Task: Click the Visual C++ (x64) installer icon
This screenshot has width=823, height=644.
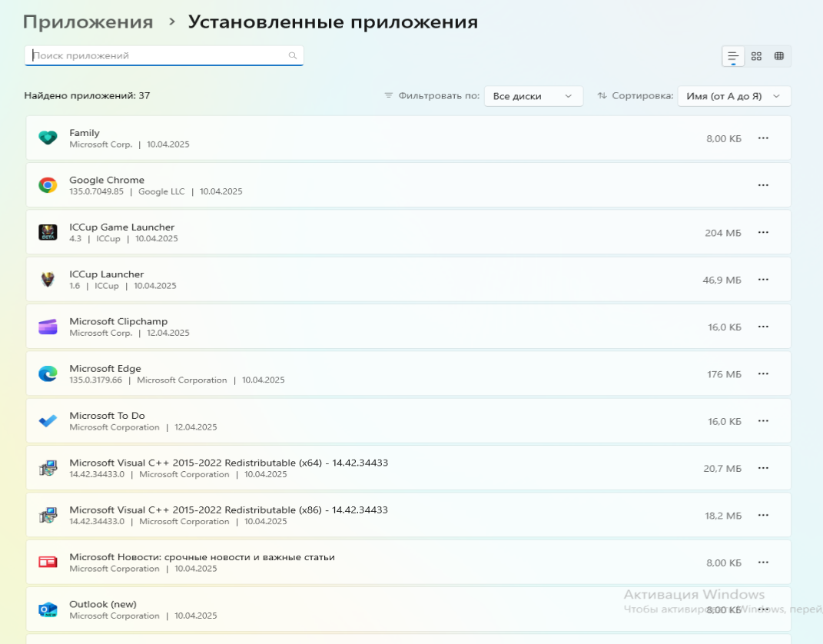Action: 48,468
